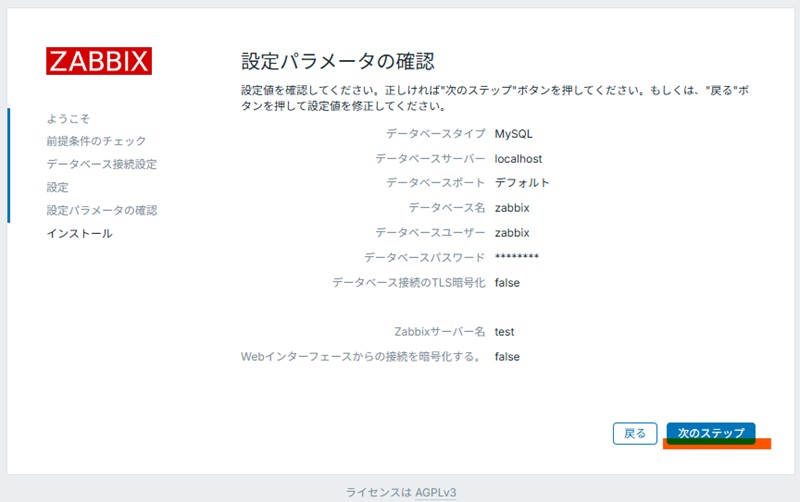Click the 設定値を確認してください instruction paragraph

pyautogui.click(x=495, y=98)
